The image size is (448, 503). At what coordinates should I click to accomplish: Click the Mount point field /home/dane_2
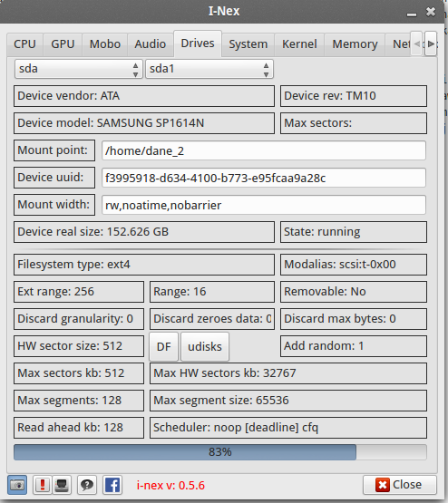[x=264, y=150]
